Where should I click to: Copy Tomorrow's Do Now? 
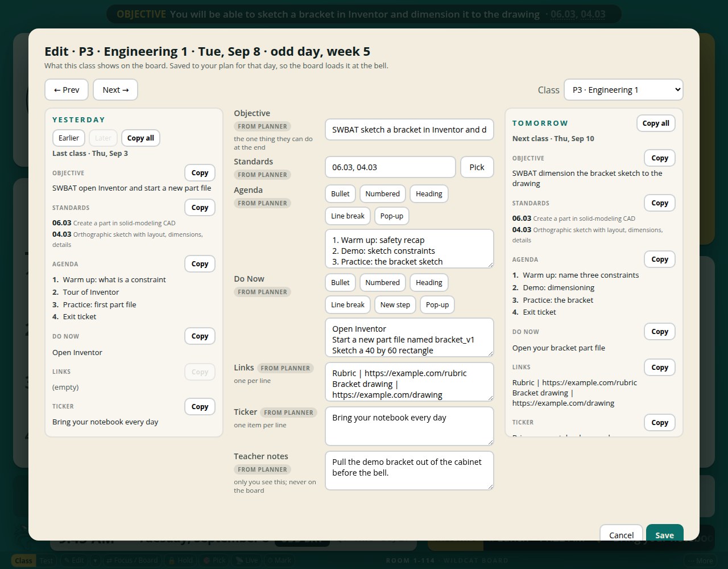point(660,332)
